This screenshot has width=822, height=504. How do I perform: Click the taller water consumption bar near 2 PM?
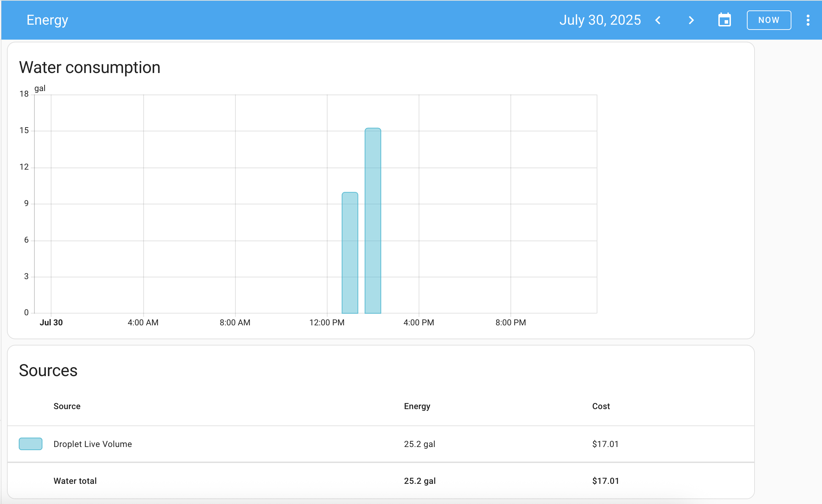[x=373, y=222]
